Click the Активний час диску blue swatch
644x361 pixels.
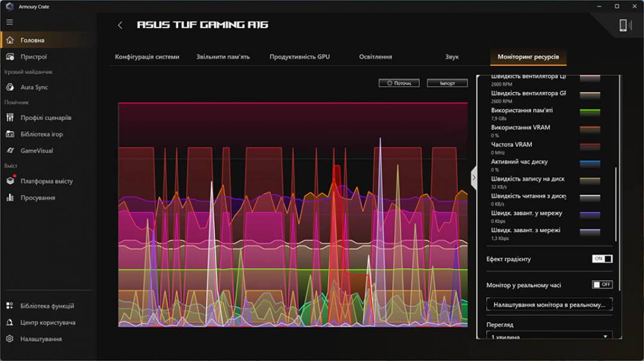(x=590, y=163)
